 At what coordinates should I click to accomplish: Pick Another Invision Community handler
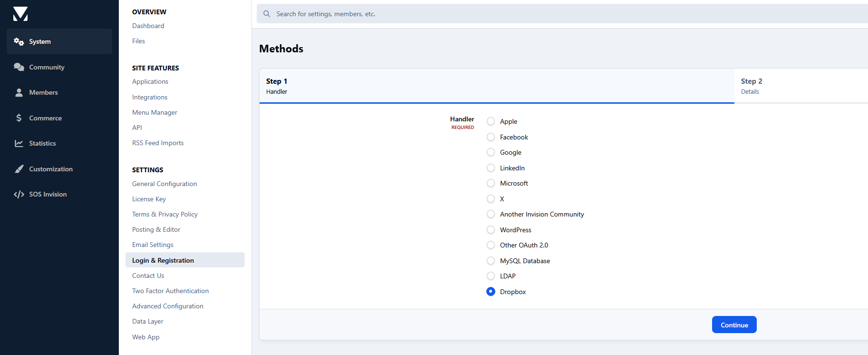491,214
